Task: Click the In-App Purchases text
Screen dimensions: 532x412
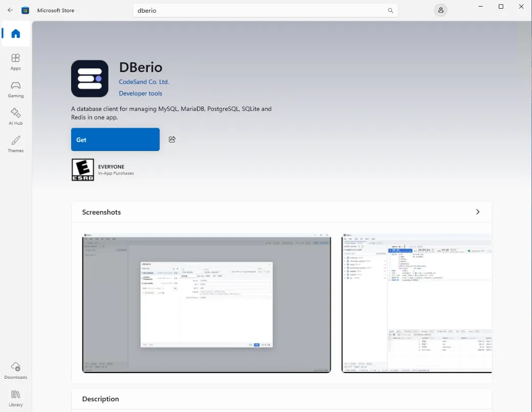Action: 116,173
